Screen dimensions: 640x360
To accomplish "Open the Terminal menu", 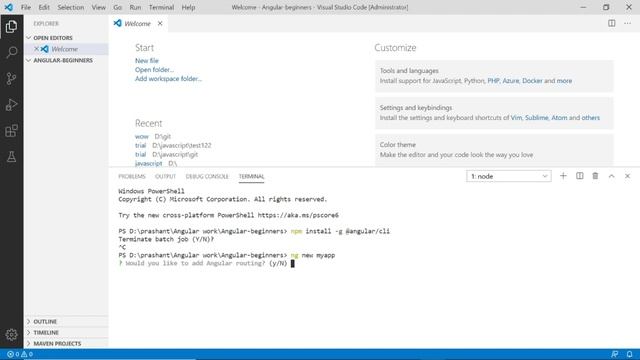I will click(161, 7).
